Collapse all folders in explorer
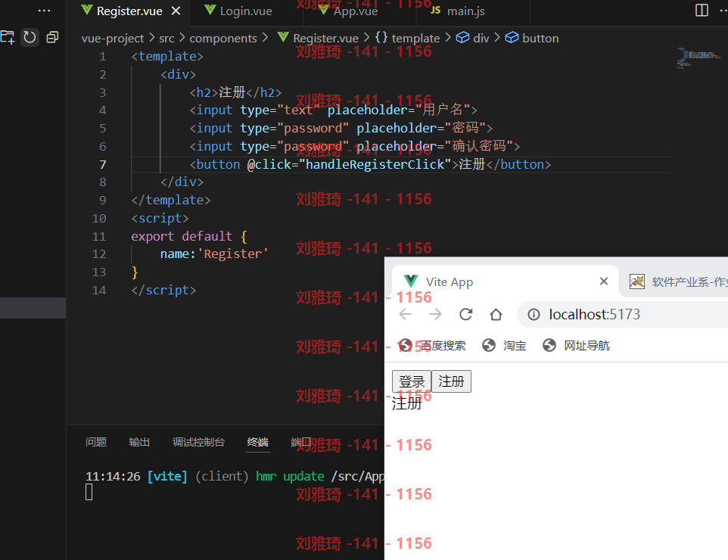Screen dimensions: 728x560 pyautogui.click(x=52, y=37)
